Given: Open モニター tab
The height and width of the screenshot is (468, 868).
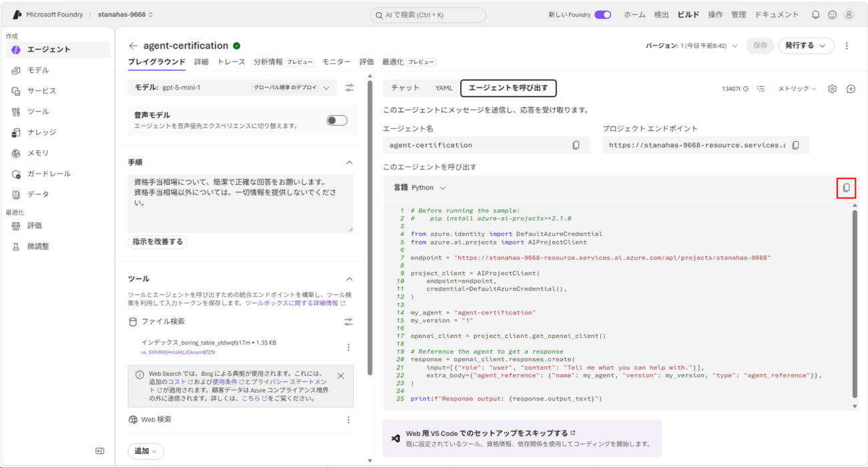Looking at the screenshot, I should 337,62.
